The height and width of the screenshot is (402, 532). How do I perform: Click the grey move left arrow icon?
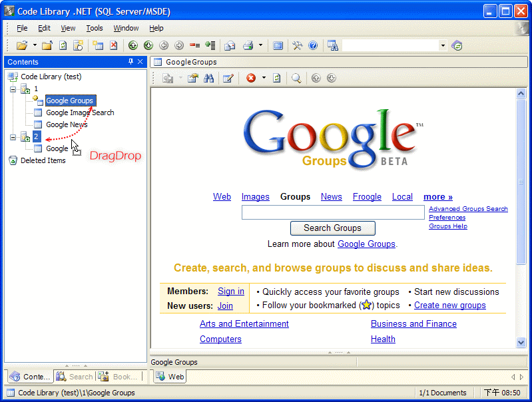coord(164,45)
